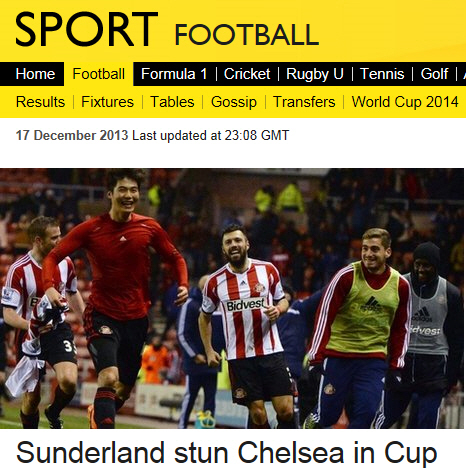The image size is (466, 468).
Task: Visit the Rugby U section
Action: point(315,74)
